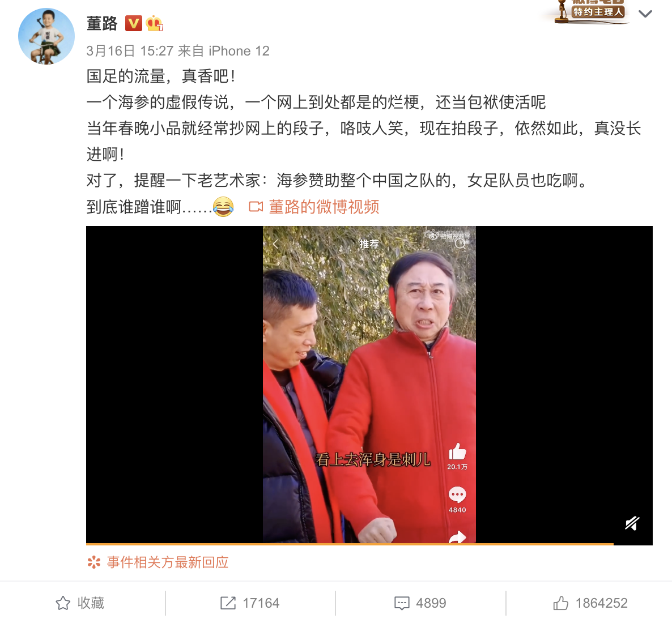This screenshot has width=672, height=623.
Task: Click the video camera icon before link
Action: [256, 207]
